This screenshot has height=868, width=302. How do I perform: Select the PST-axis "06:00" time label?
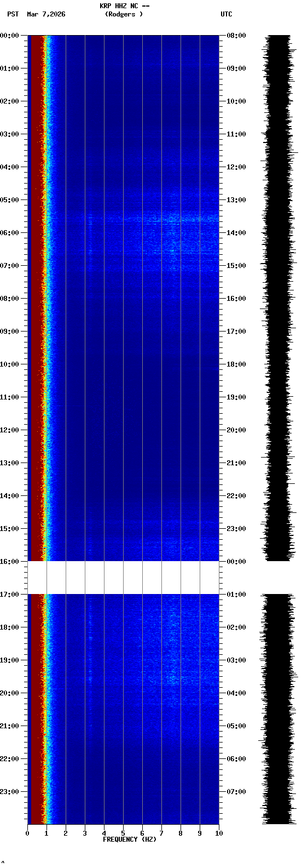(9, 233)
